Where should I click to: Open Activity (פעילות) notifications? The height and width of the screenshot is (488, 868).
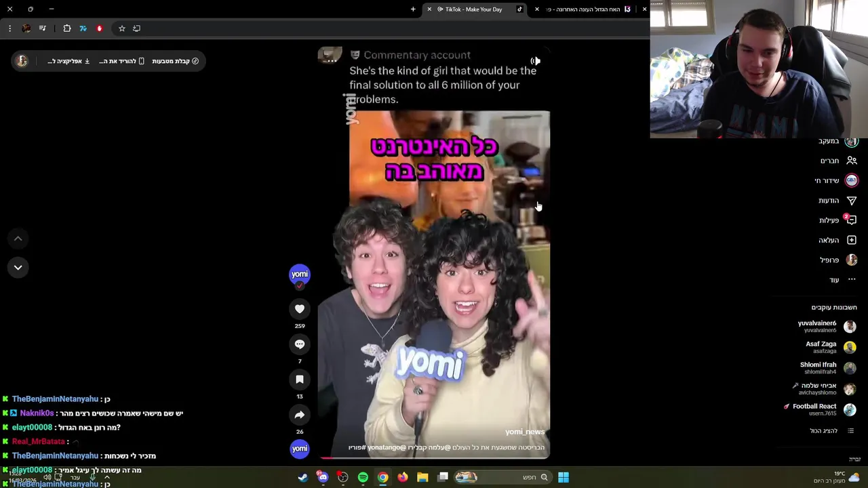[x=837, y=220]
